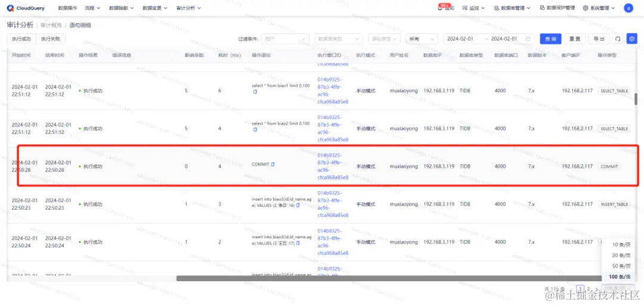Open window ID link in biao2 select row
The width and height of the screenshot is (644, 305).
pos(333,129)
